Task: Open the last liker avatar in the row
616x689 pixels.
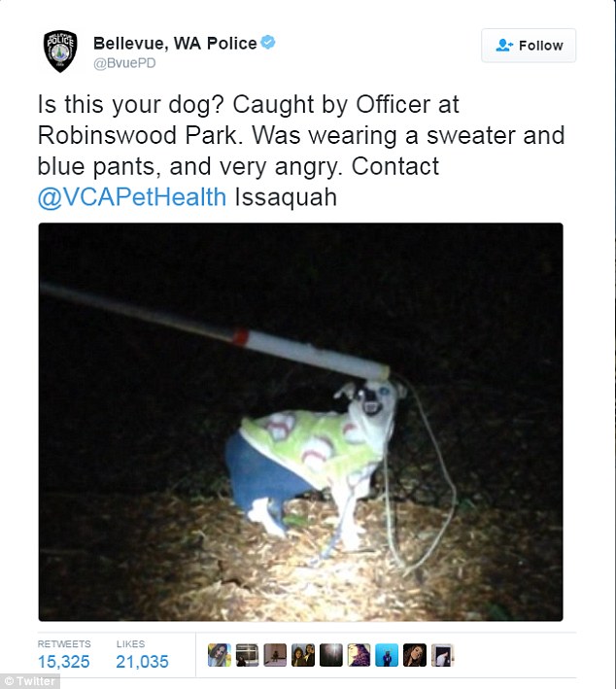Action: point(442,655)
